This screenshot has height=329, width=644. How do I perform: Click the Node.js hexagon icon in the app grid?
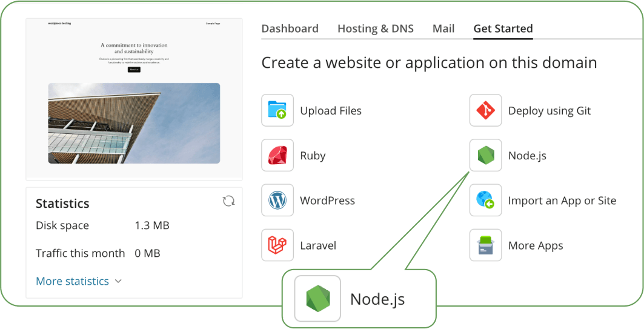point(485,155)
